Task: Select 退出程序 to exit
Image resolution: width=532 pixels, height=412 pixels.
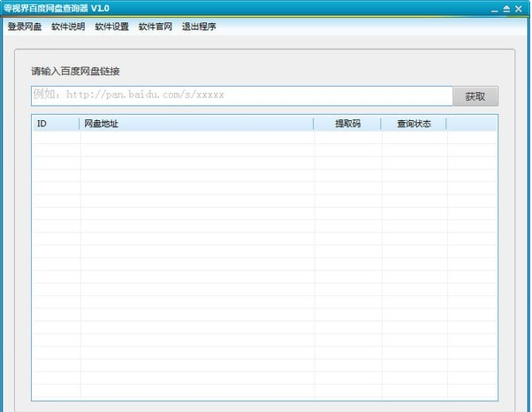Action: tap(199, 27)
